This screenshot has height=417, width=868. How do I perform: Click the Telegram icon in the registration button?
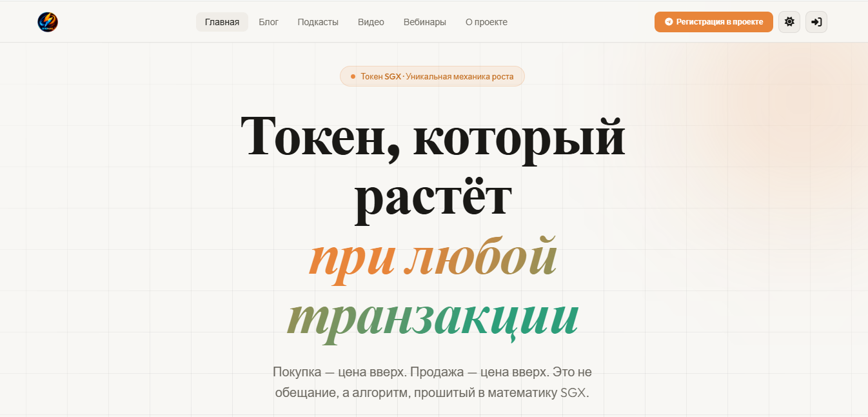click(669, 22)
